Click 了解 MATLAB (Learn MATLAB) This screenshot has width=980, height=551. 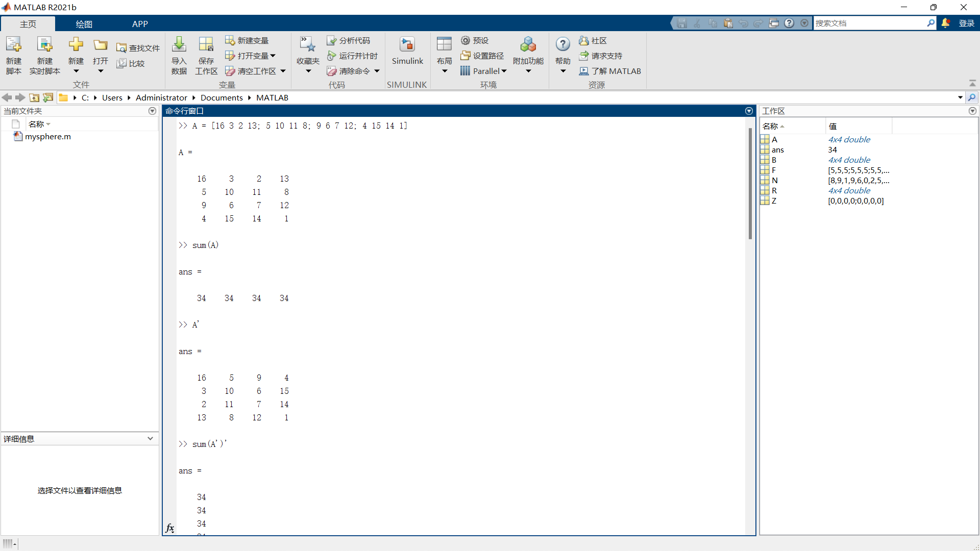pos(610,71)
